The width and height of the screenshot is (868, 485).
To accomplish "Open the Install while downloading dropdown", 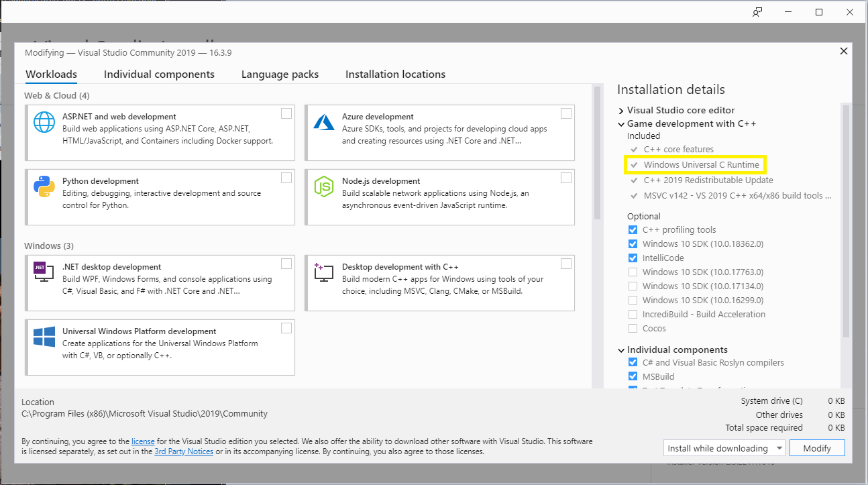I will (779, 448).
